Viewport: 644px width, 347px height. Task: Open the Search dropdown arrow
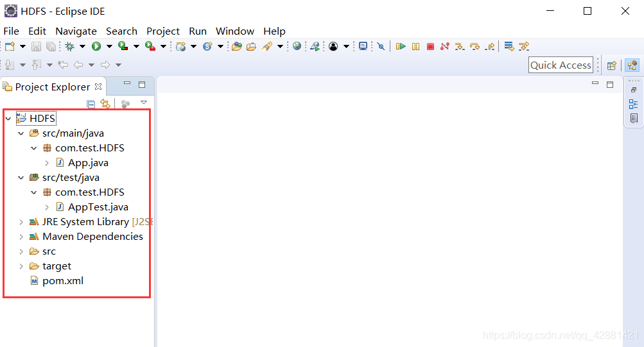pyautogui.click(x=280, y=46)
